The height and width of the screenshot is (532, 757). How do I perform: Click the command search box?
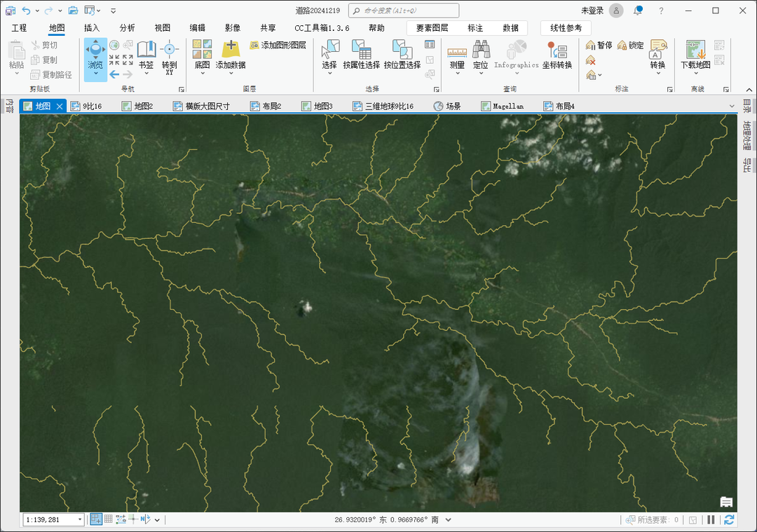404,10
